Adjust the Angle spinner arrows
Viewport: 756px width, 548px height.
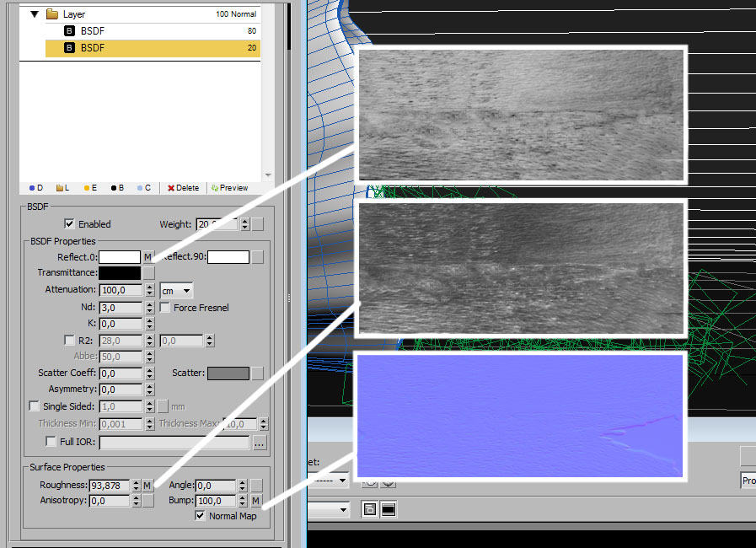[x=243, y=486]
